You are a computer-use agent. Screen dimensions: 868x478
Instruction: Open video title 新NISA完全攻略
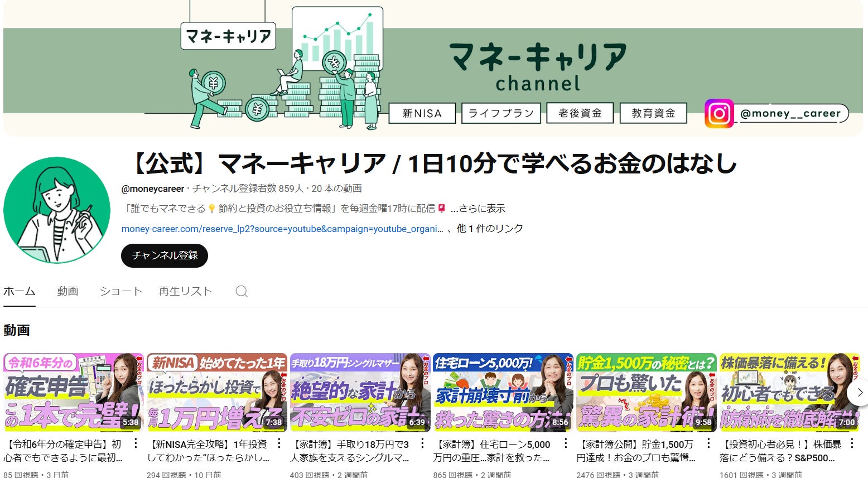click(209, 451)
